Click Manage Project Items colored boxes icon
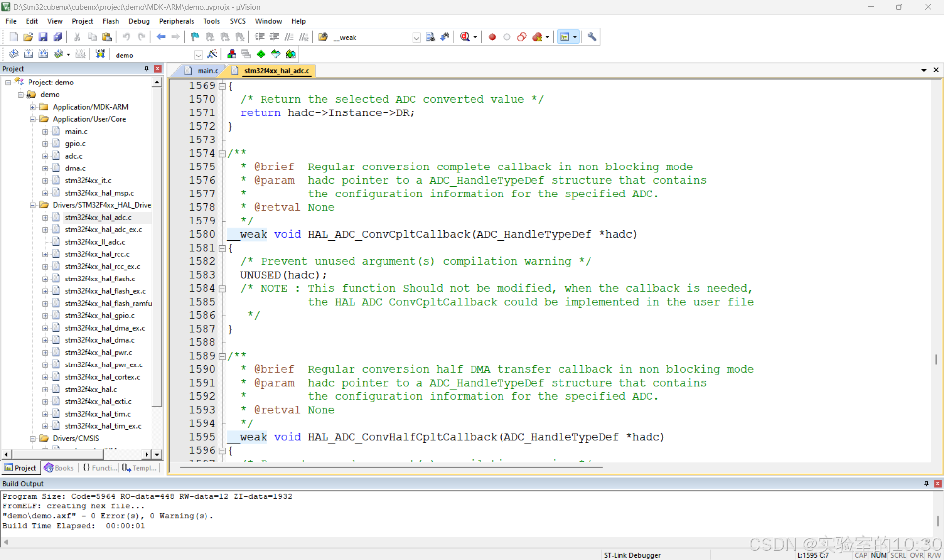The width and height of the screenshot is (944, 560). point(232,54)
